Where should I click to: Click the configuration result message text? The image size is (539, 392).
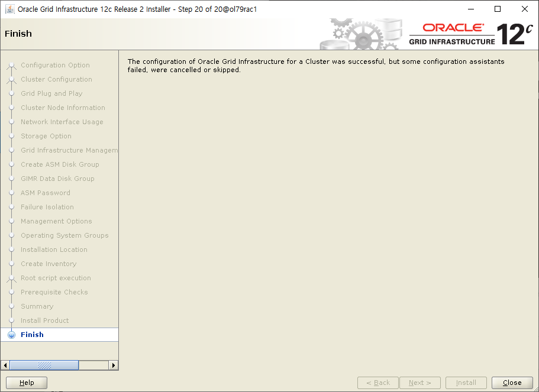[316, 66]
